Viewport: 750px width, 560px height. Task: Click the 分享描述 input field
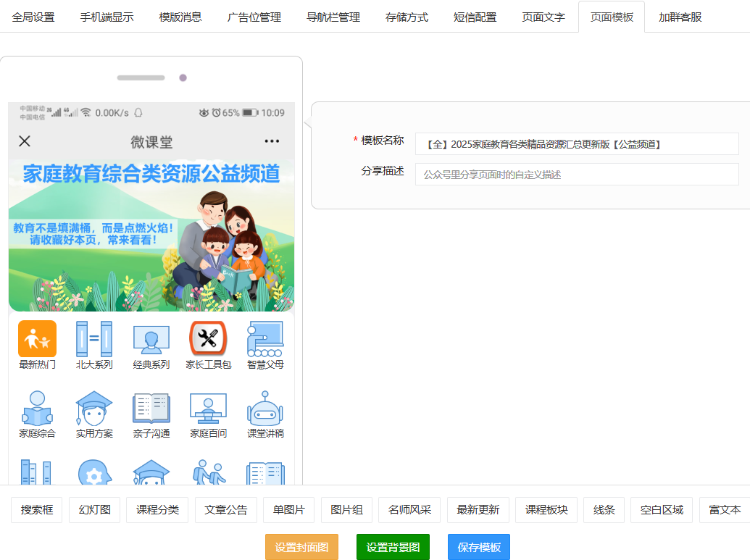[x=576, y=175]
